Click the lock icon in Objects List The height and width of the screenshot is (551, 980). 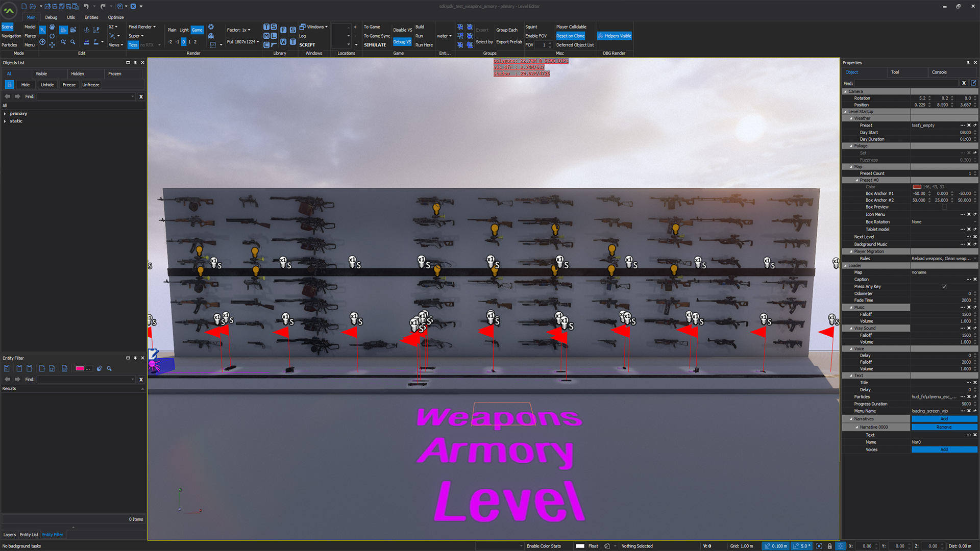tap(9, 85)
